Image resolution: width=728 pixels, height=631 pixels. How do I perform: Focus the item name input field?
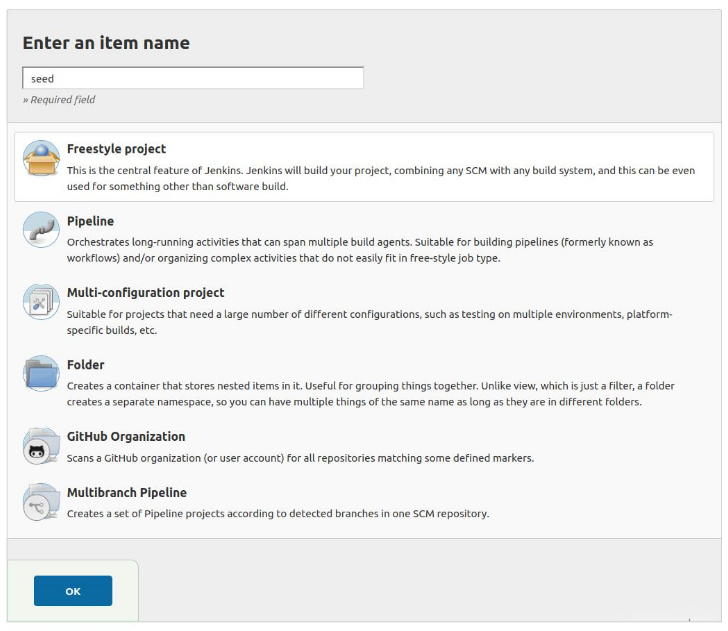193,78
